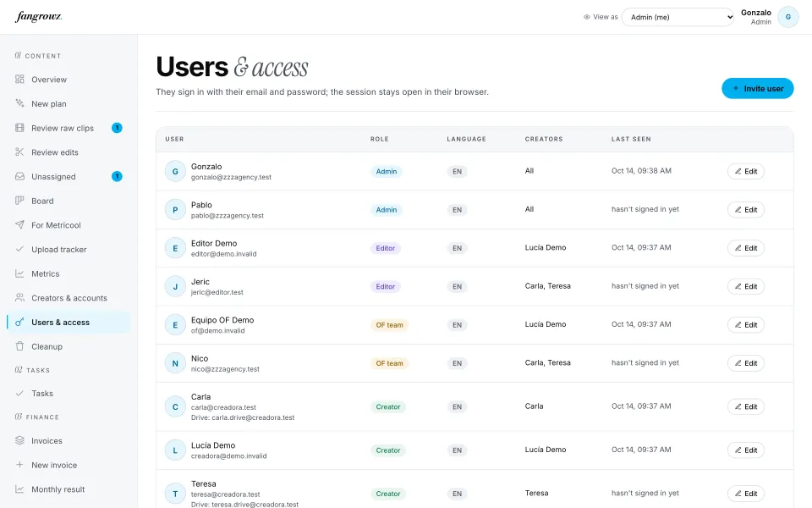Open the View as Admin (me) dropdown
Screen dimensions: 812x508
(678, 17)
